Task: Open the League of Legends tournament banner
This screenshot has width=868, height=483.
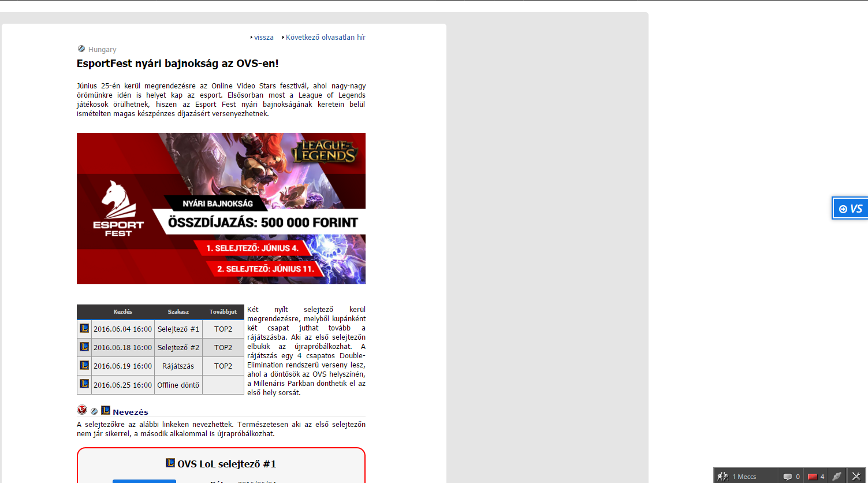Action: point(221,209)
